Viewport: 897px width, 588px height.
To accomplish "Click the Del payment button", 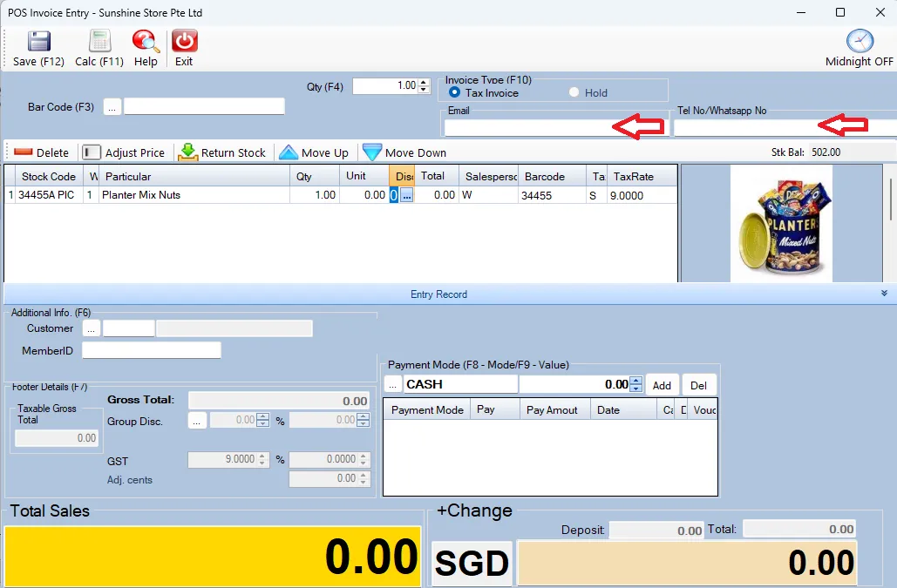I will (x=698, y=385).
